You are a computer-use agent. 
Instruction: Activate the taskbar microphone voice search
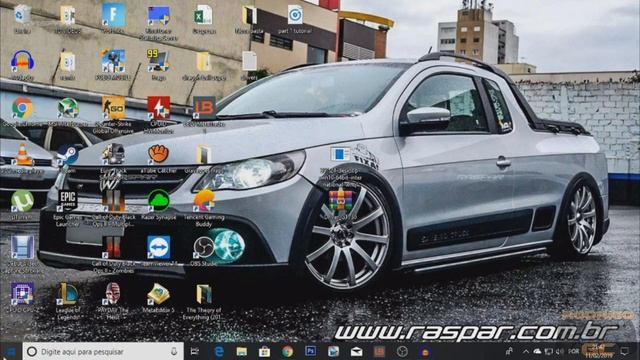click(x=174, y=351)
